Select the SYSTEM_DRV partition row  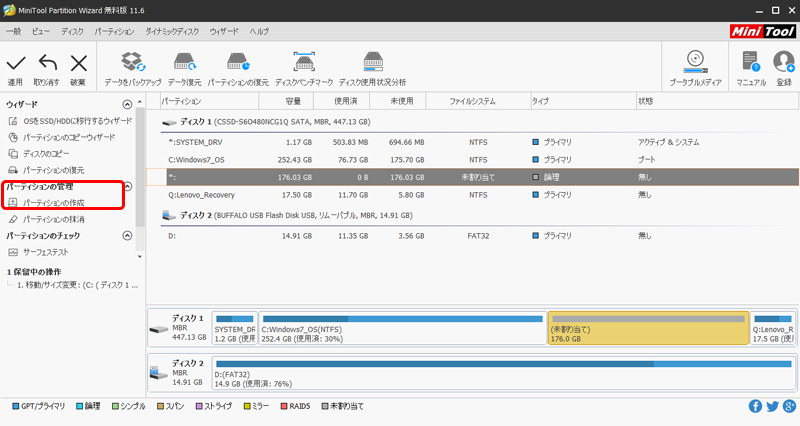(x=472, y=142)
